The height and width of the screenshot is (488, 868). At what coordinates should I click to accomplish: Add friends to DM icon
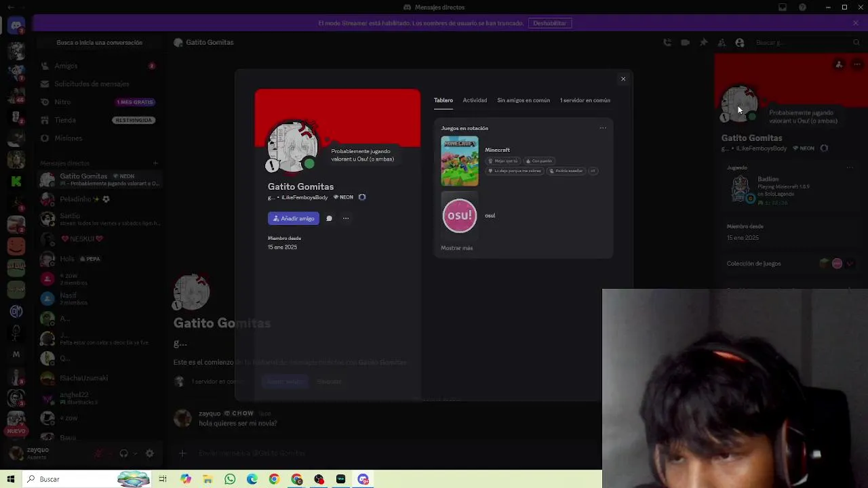(x=722, y=42)
